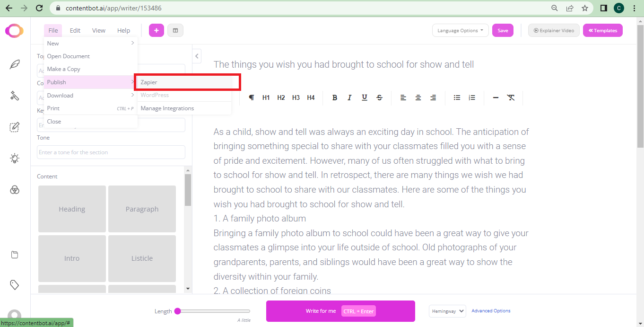Expand the Download submenu
Viewport: 644px width, 327px height.
[60, 95]
